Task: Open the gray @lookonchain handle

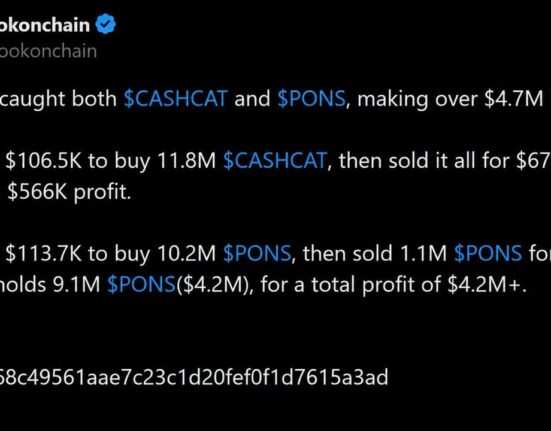Action: tap(48, 51)
